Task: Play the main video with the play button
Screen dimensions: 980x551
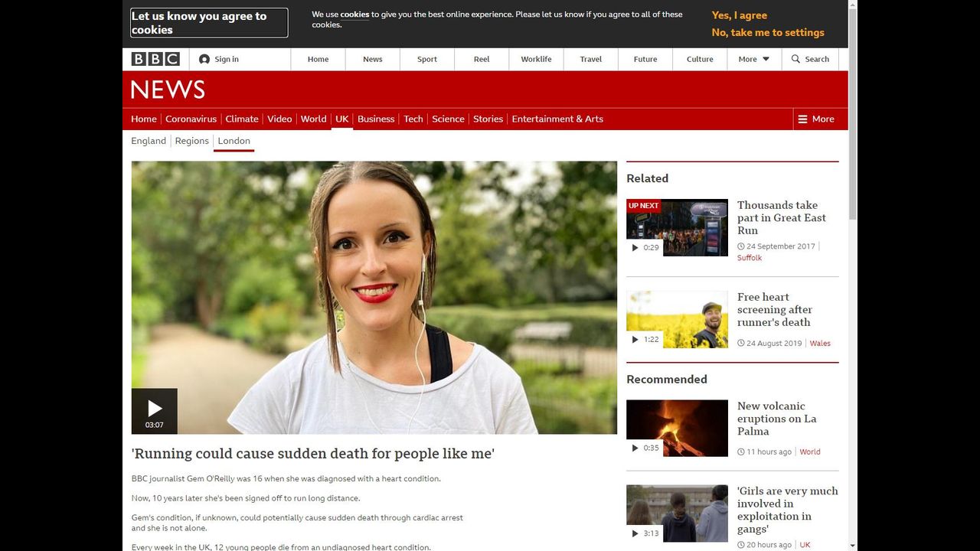Action: [x=155, y=409]
